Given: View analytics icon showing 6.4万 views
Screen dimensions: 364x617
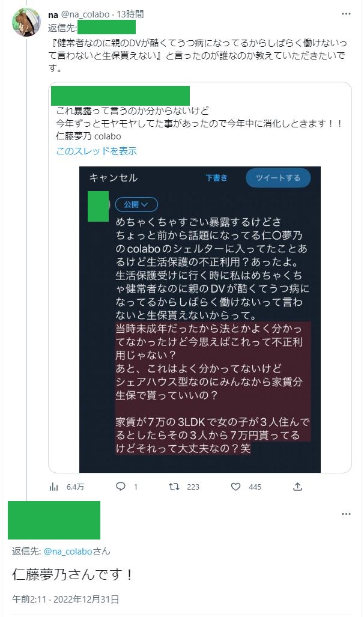Looking at the screenshot, I should (53, 487).
